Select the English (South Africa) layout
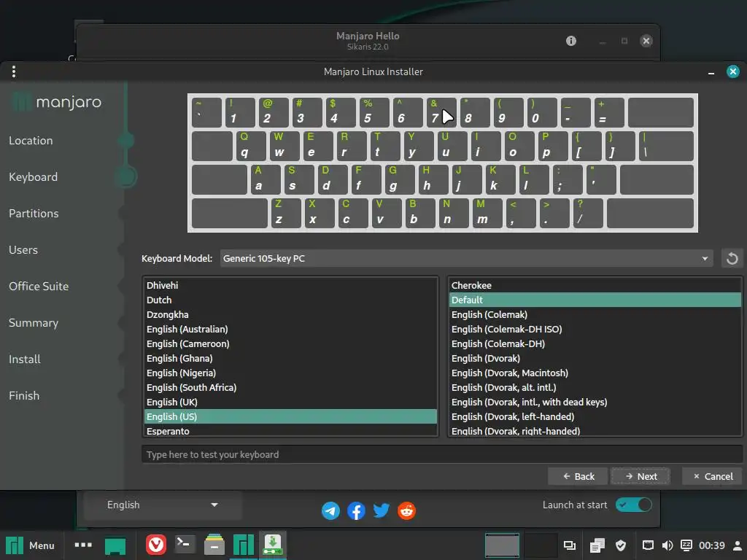The width and height of the screenshot is (747, 560). 290,387
